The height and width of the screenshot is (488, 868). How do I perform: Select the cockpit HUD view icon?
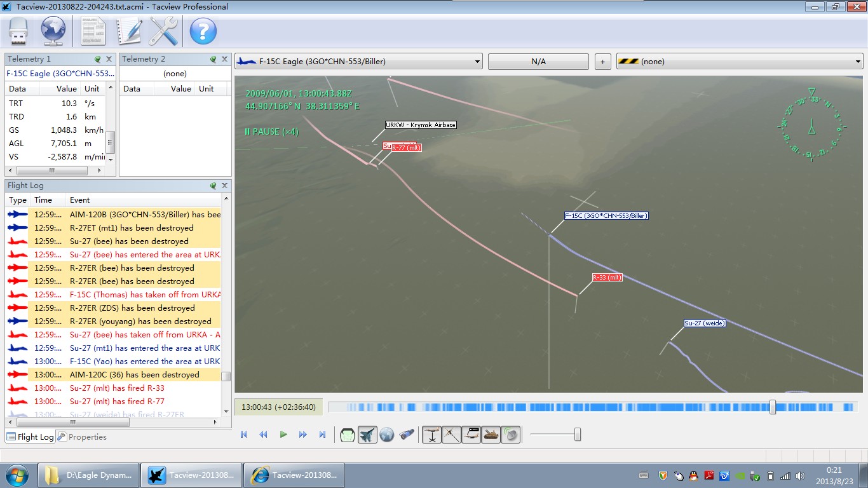point(348,435)
